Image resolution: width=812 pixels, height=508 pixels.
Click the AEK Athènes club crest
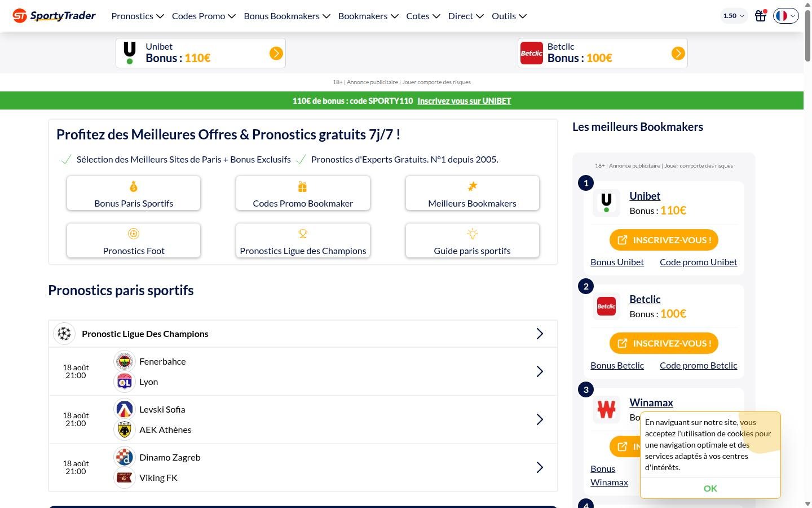[x=125, y=430]
